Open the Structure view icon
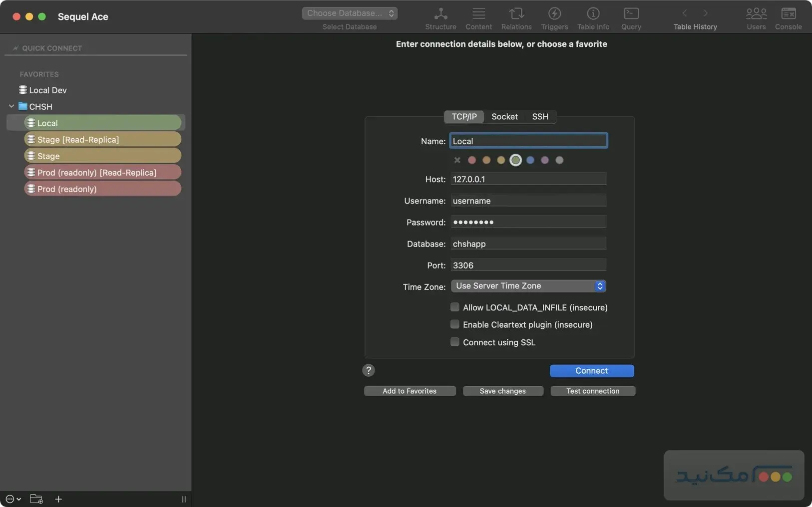The width and height of the screenshot is (812, 507). (x=440, y=14)
